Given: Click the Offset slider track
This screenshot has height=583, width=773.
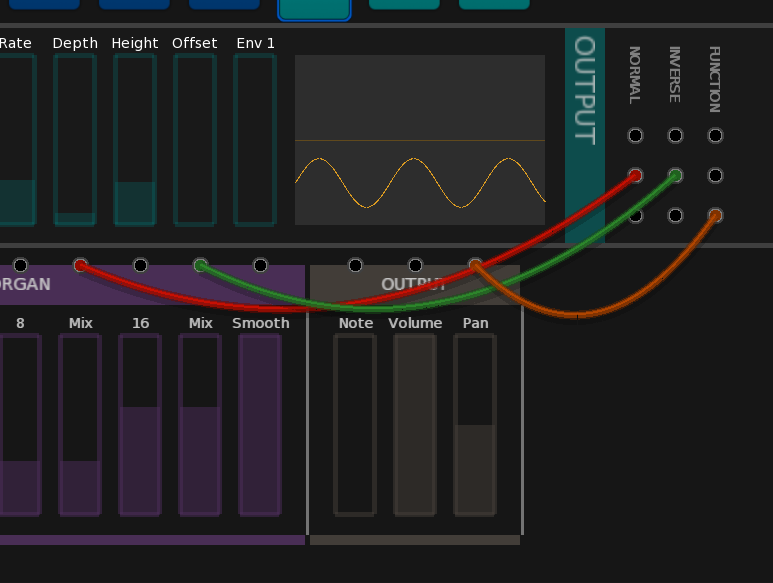Looking at the screenshot, I should [x=195, y=140].
